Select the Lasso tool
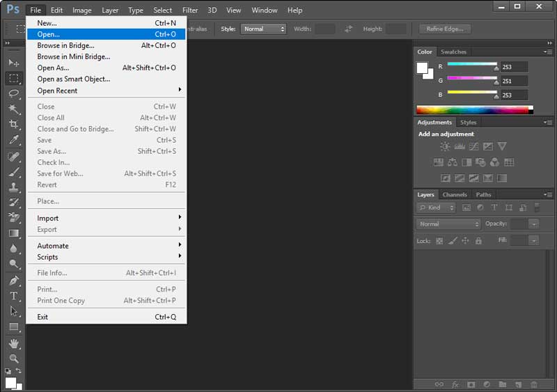 coord(13,93)
